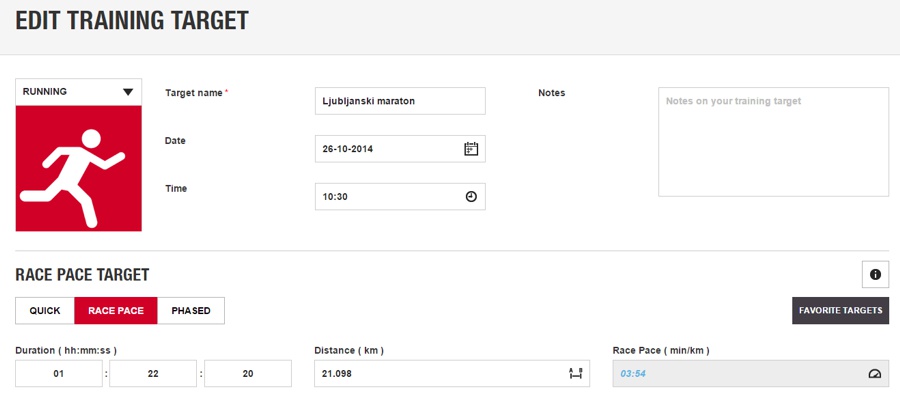Viewport: 900px width, 403px height.
Task: Select the duration hours box showing 01
Action: coord(59,373)
